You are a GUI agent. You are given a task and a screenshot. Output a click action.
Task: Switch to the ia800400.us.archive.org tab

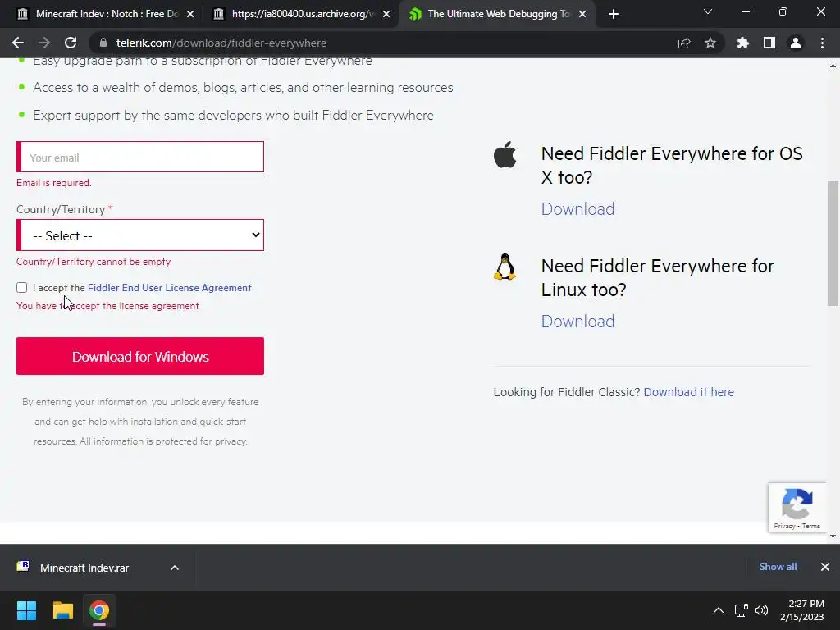(300, 14)
